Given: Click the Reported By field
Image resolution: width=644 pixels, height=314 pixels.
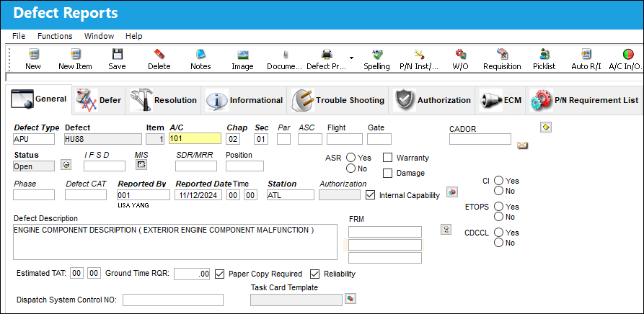Looking at the screenshot, I should (144, 195).
